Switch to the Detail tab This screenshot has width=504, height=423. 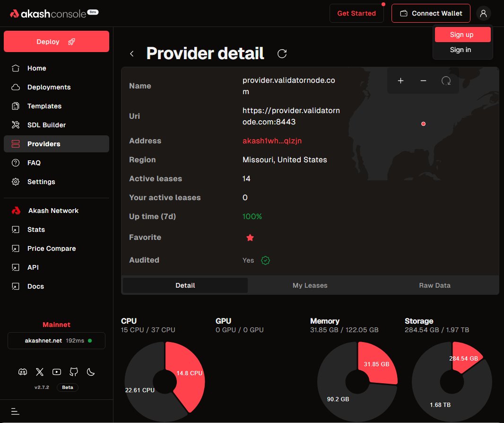coord(185,285)
